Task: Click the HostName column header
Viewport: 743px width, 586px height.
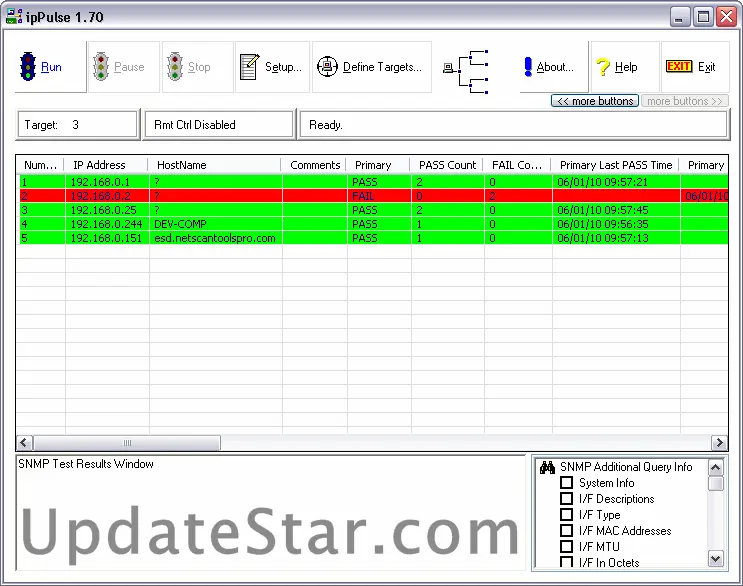Action: coord(214,165)
